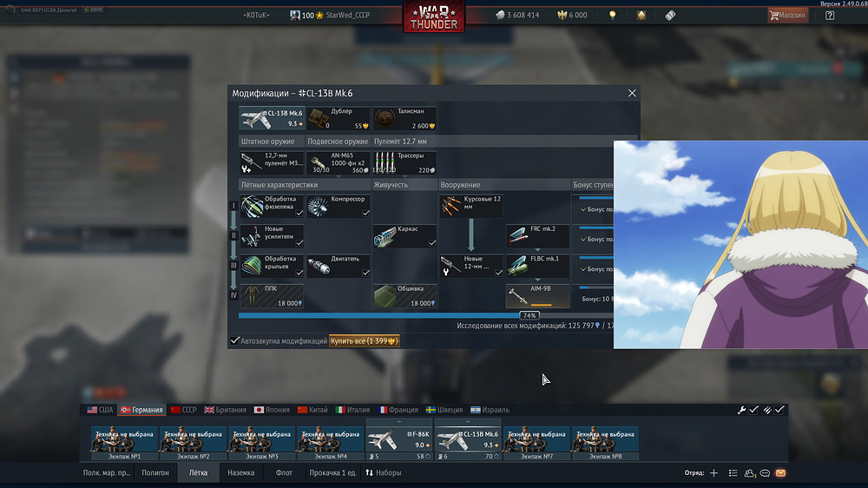Toggle Автозакупка модификаций checkbox

point(235,341)
